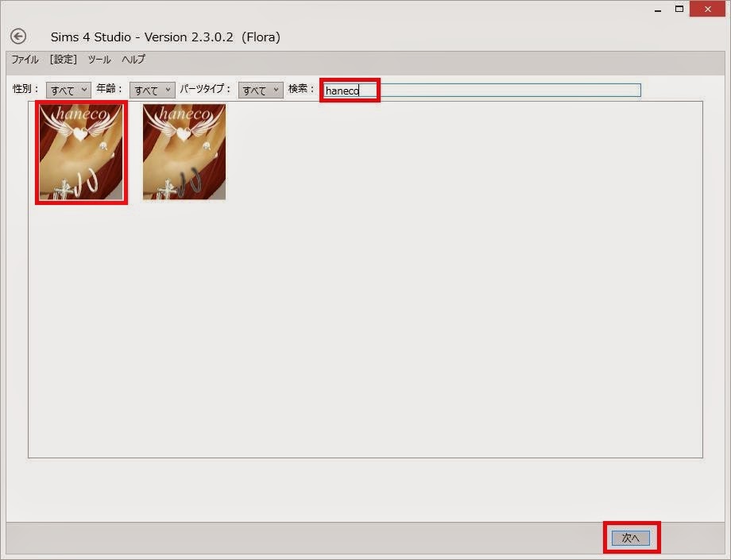
Task: Click the Sims 4 Studio version title
Action: pos(165,37)
